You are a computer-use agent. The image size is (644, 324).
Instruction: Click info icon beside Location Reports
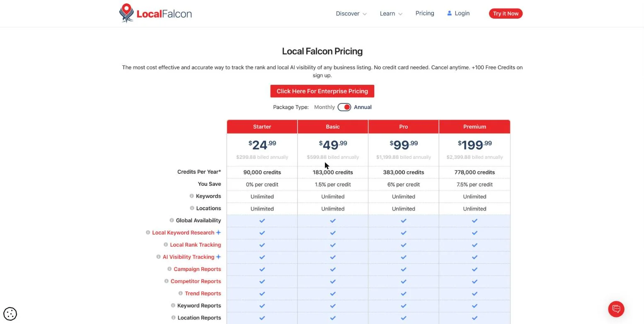click(173, 318)
